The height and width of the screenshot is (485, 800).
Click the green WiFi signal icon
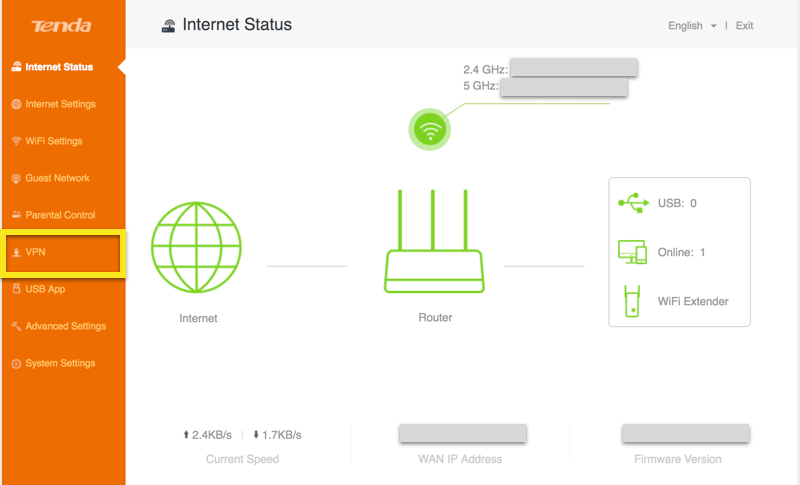430,128
